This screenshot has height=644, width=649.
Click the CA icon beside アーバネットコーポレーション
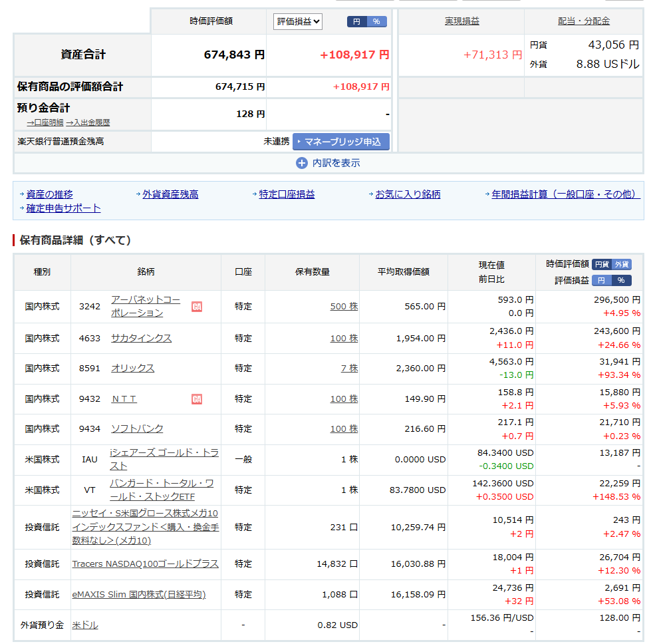click(x=197, y=307)
